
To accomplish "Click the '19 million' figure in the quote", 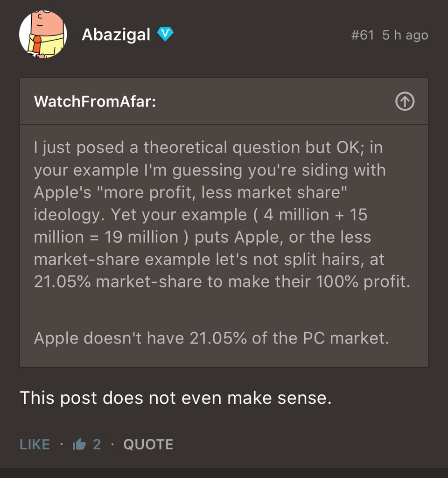I will 141,237.
